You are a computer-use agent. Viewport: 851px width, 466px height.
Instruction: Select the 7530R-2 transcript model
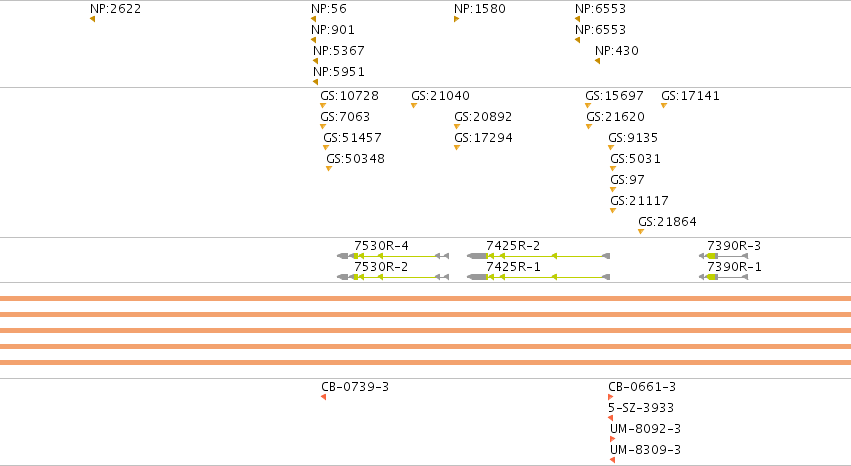pos(393,277)
